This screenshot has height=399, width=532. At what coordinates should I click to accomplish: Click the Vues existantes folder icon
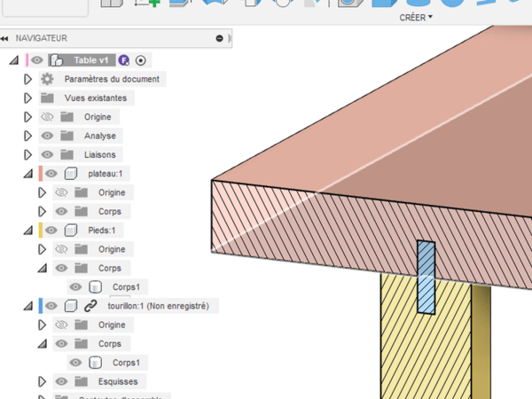click(x=47, y=98)
